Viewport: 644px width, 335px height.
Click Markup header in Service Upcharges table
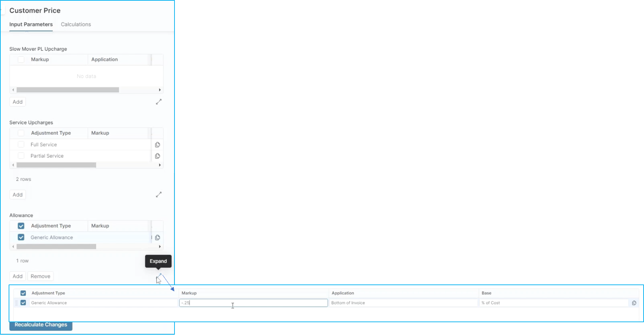[100, 133]
